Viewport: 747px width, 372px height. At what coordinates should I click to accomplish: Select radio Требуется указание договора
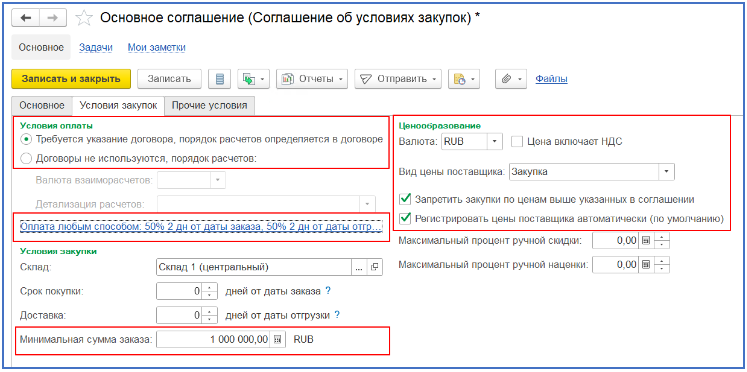click(x=27, y=140)
